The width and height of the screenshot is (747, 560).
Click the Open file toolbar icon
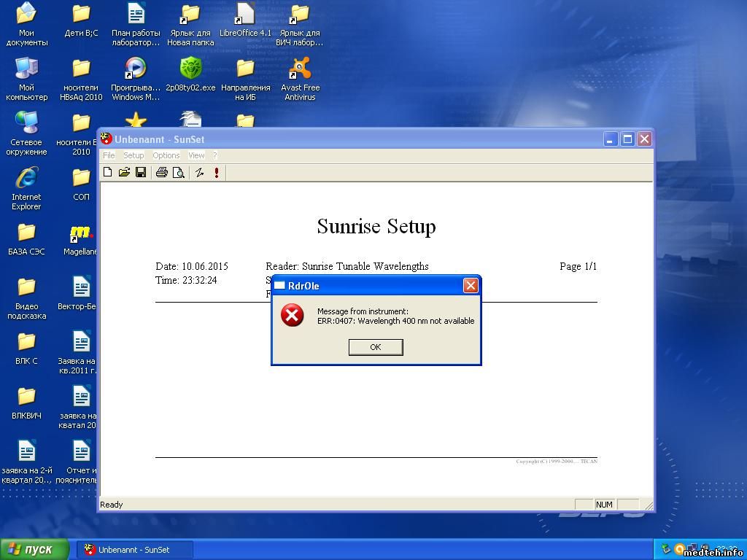[124, 172]
